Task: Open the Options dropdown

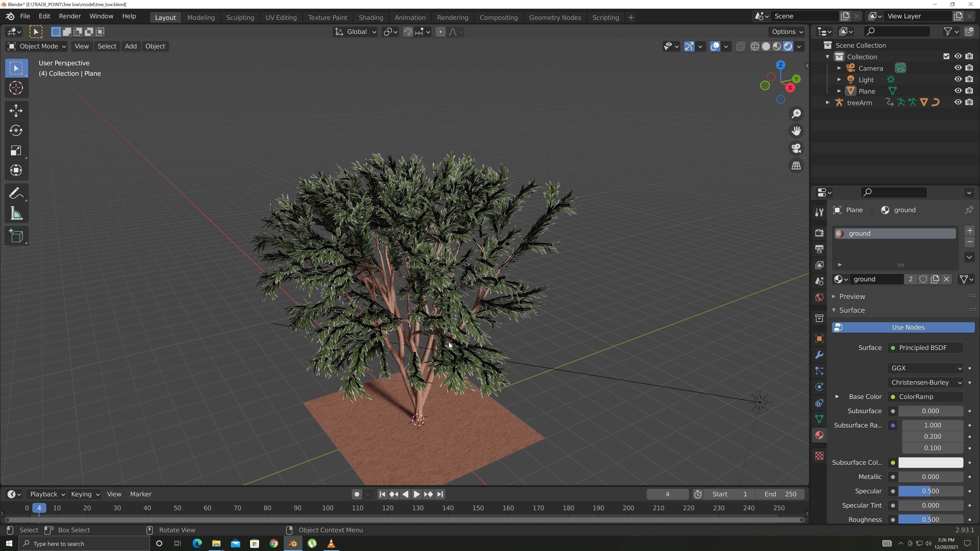Action: click(x=787, y=32)
